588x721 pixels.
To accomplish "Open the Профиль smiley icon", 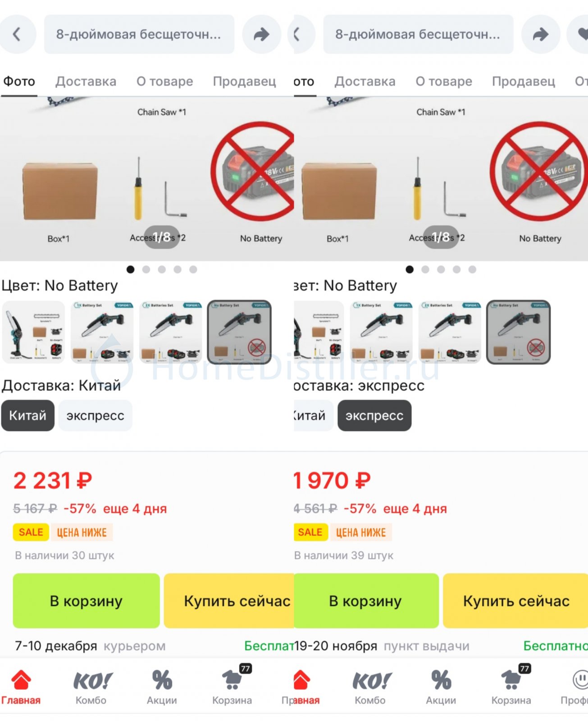I will click(577, 687).
